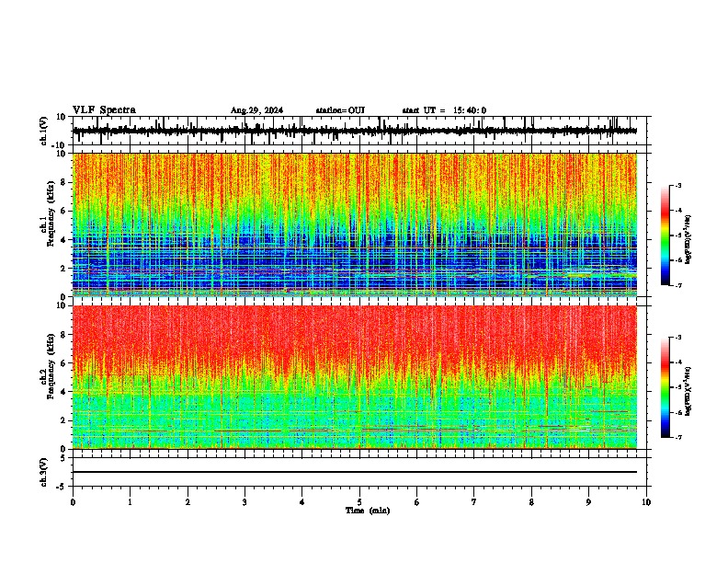Click the ch.1 spectrogram "6" kHz tick label
This screenshot has height=563, width=728.
pos(64,211)
